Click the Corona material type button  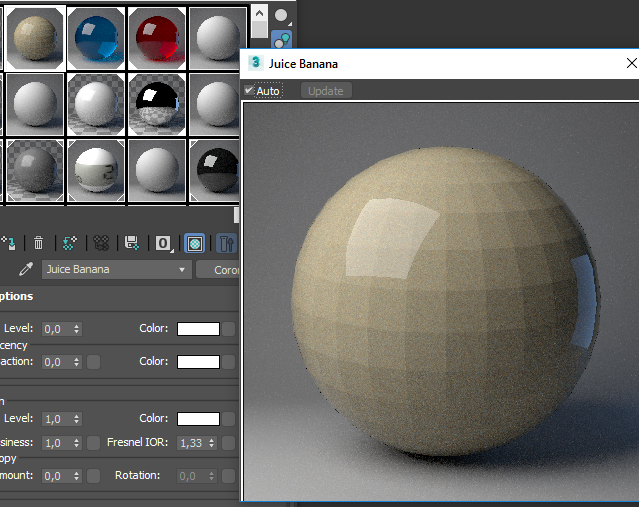tap(219, 270)
